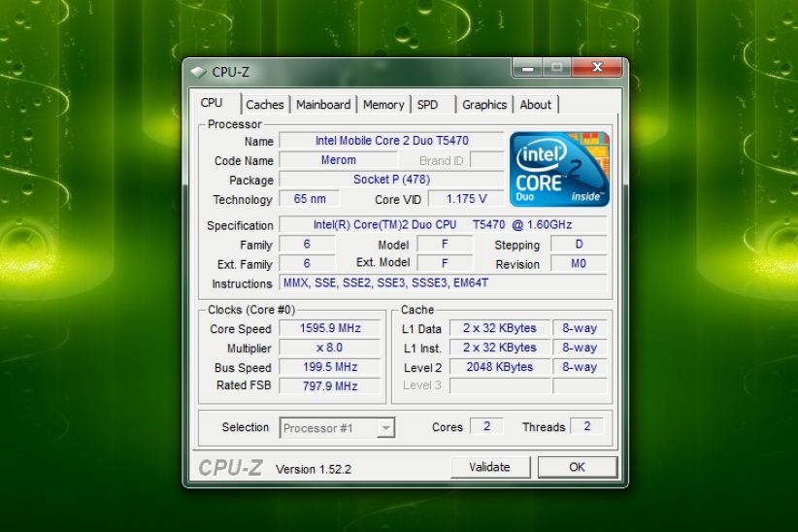Click the Ext. Family value field
The width and height of the screenshot is (798, 532).
click(307, 263)
